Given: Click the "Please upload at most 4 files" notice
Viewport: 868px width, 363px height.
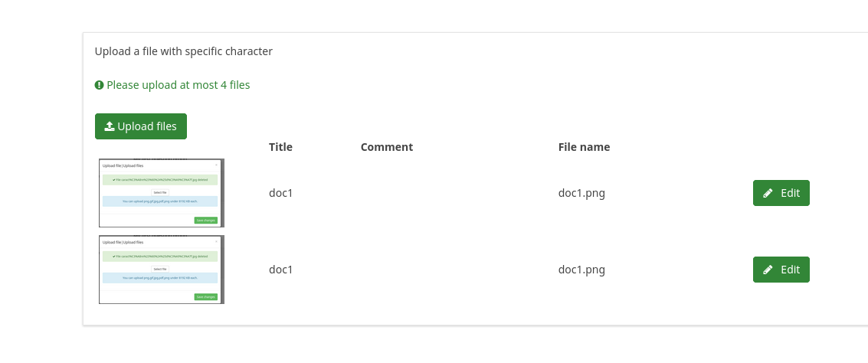Looking at the screenshot, I should (178, 85).
